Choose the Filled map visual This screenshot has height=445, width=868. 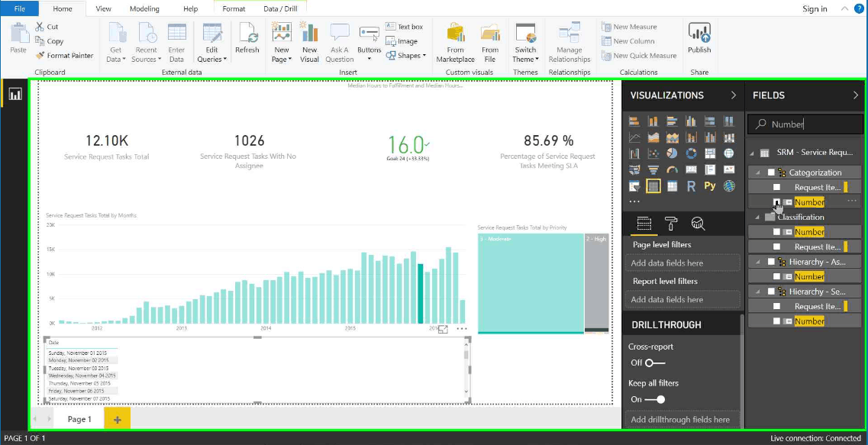coord(634,170)
